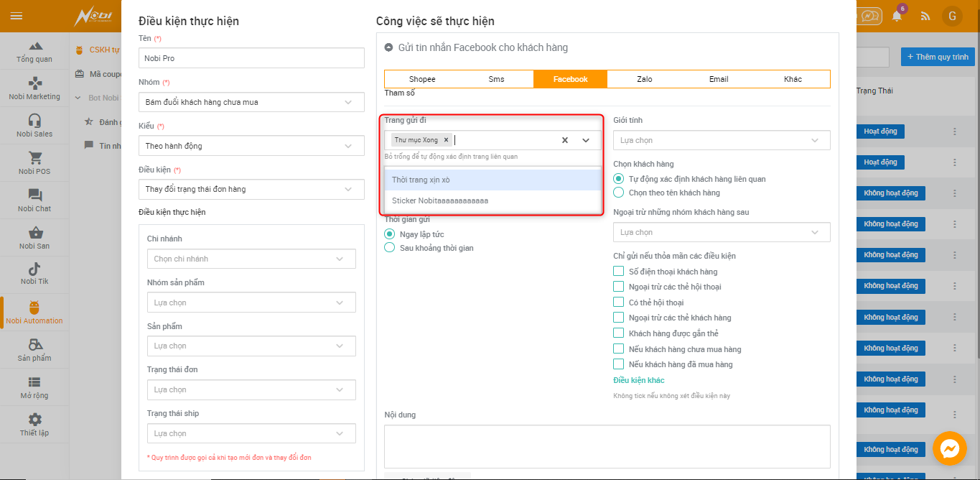
Task: Click the RSS feed icon
Action: point(925,16)
